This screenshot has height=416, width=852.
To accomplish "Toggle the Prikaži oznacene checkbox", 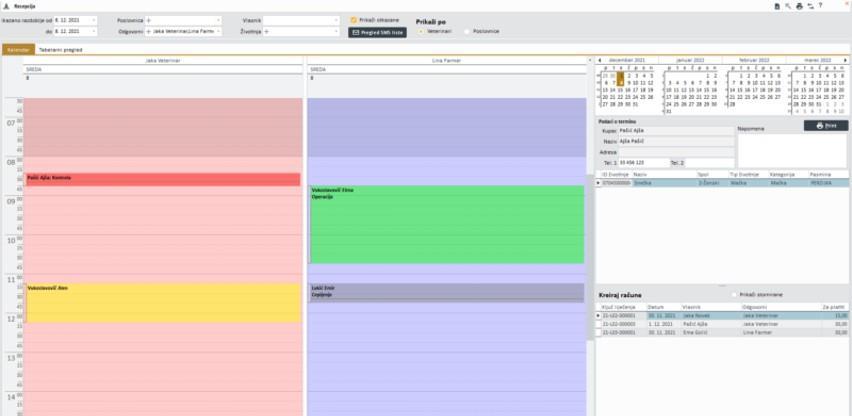I will point(354,20).
